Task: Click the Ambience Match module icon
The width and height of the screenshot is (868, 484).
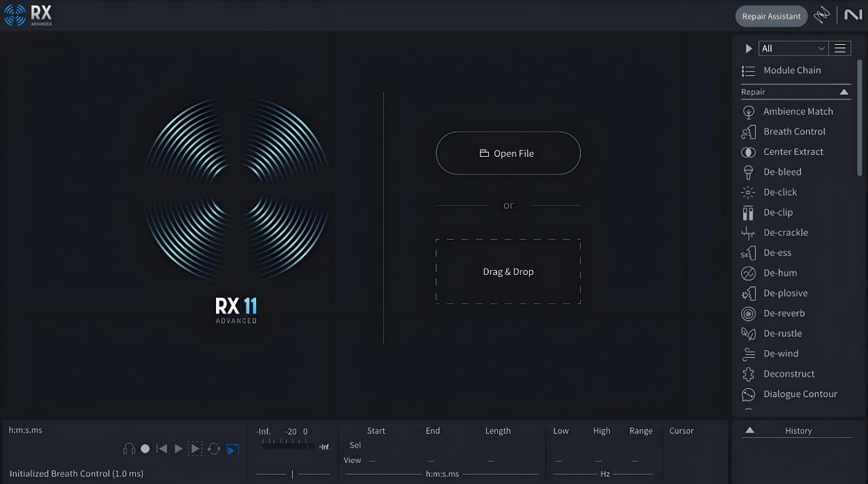Action: (748, 111)
